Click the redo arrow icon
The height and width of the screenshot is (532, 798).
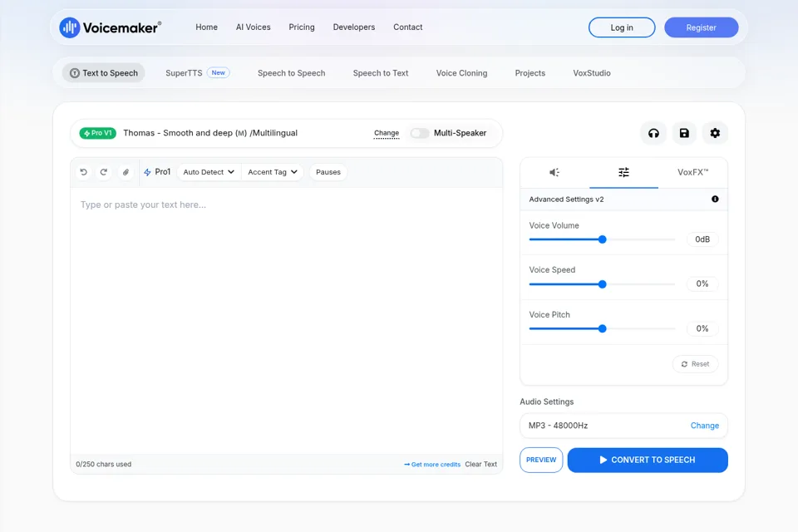104,172
